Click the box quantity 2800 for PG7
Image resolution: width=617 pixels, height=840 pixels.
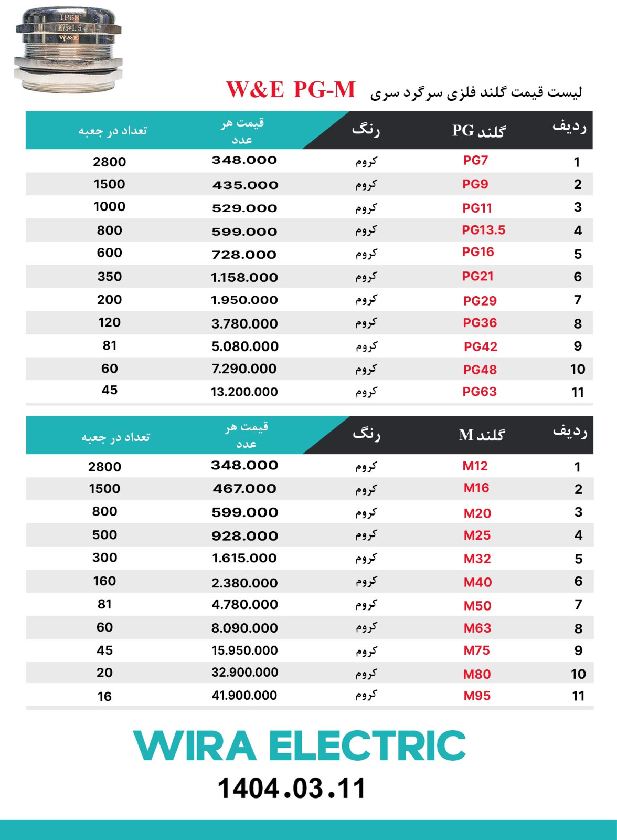point(110,162)
